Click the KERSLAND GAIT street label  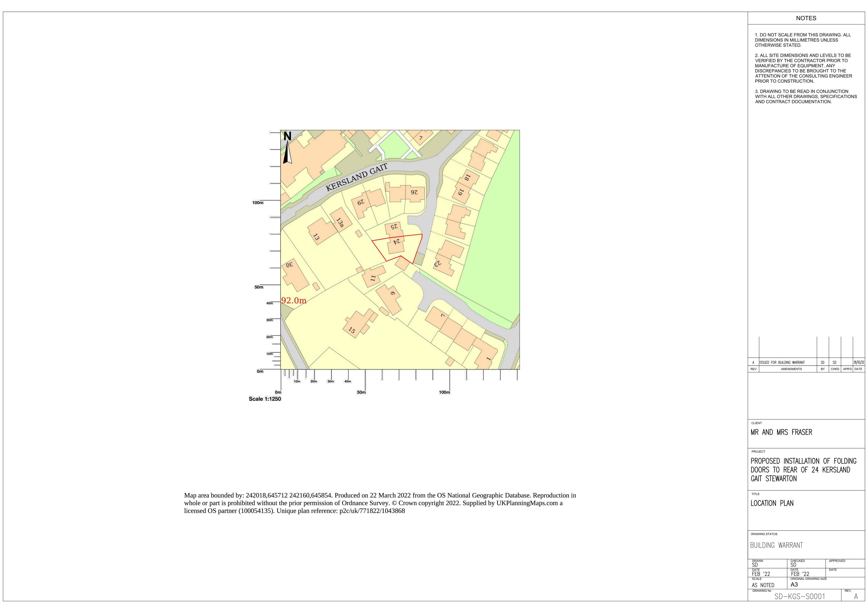tap(357, 177)
